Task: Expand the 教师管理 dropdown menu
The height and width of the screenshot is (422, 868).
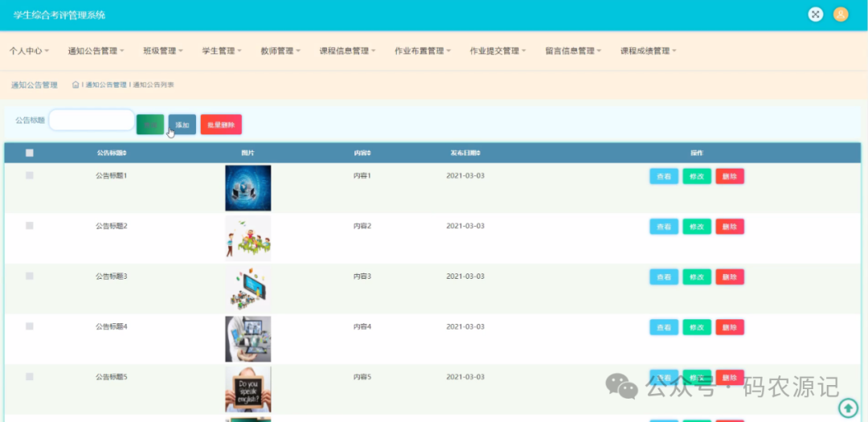Action: (x=280, y=51)
